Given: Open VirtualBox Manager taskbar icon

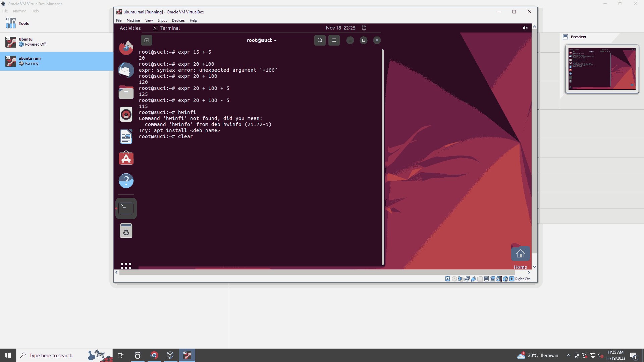Looking at the screenshot, I should [x=170, y=355].
